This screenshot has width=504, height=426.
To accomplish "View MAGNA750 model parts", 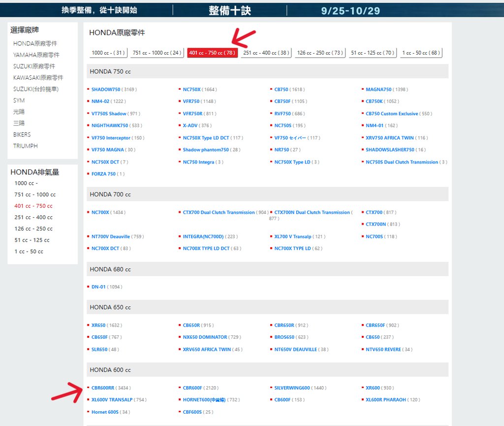I will coord(378,89).
